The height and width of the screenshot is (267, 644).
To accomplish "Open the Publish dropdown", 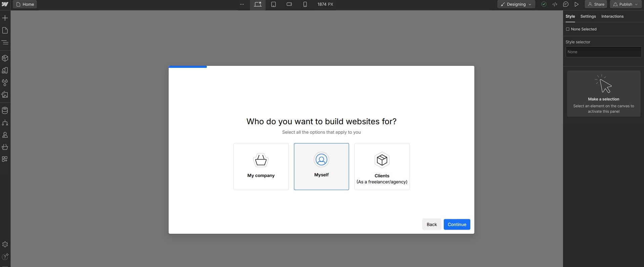I will coord(626,4).
